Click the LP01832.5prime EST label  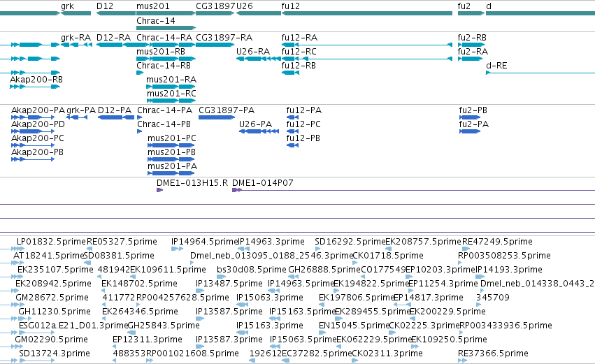coord(51,242)
